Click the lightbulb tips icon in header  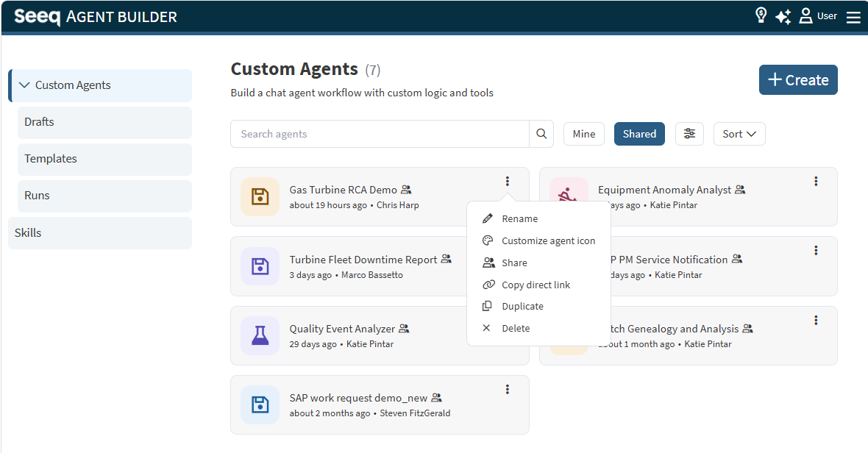[x=761, y=15]
